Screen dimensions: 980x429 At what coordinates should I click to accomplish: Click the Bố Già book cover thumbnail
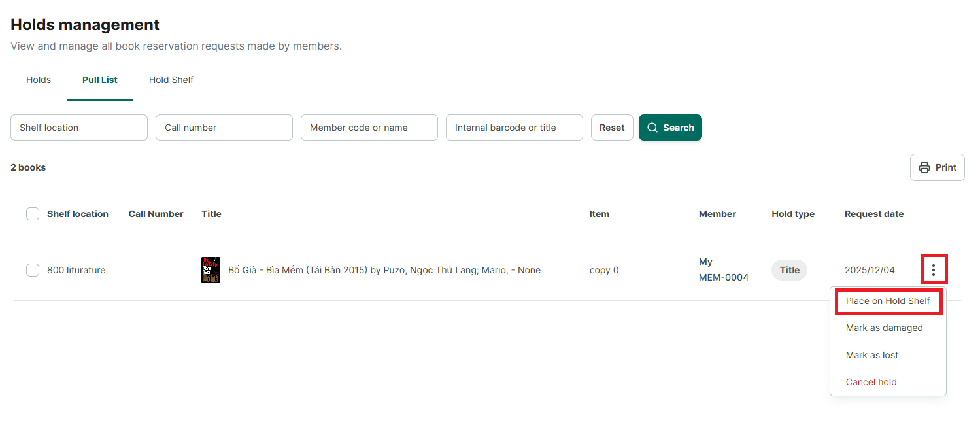click(211, 270)
